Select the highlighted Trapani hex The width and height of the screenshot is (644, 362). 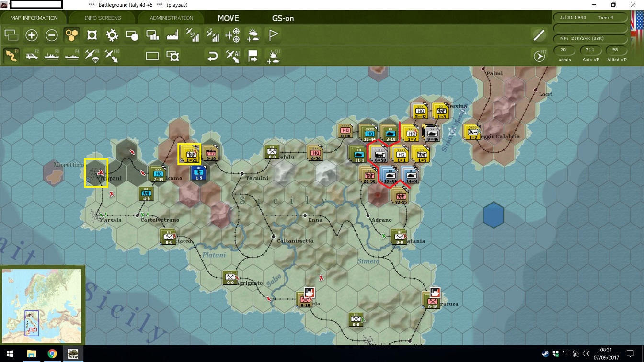(96, 173)
